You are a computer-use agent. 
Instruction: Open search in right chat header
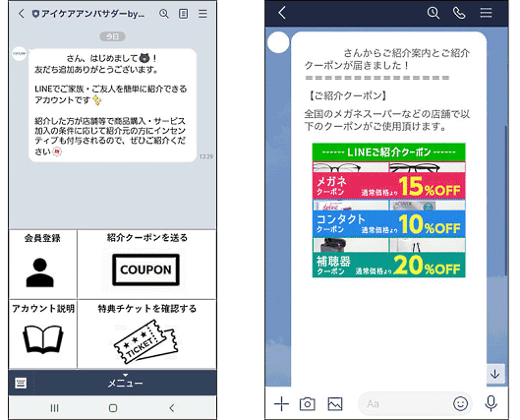[433, 13]
